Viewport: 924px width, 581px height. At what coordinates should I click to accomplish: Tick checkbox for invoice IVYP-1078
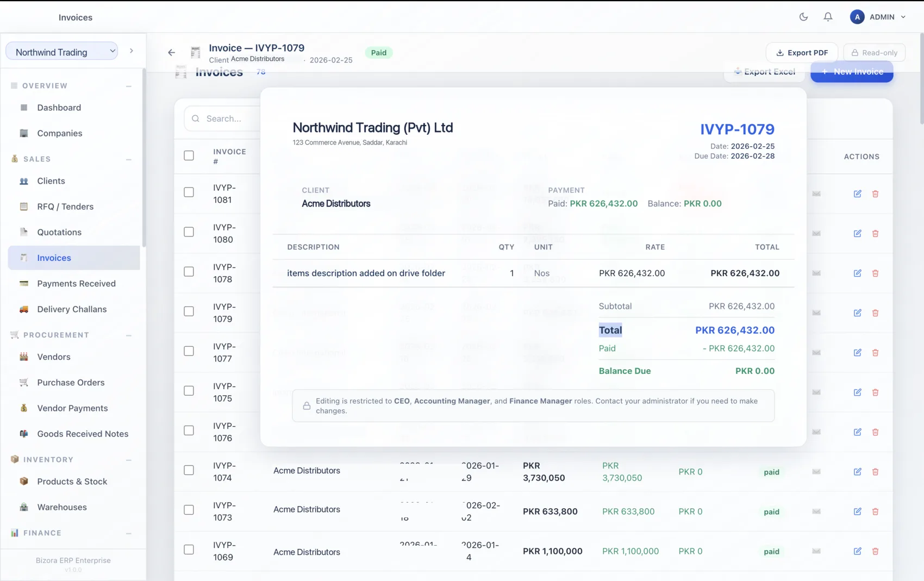(189, 271)
